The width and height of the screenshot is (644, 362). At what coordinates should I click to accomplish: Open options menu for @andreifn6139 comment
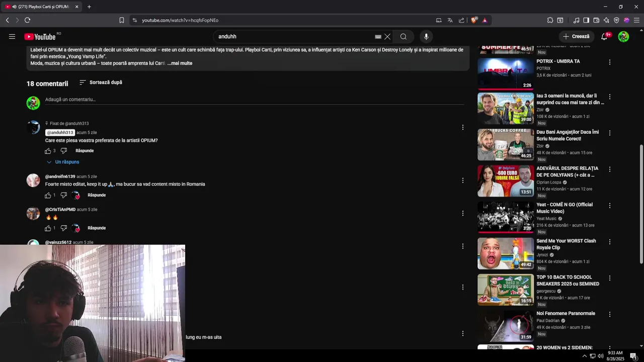pos(463,180)
